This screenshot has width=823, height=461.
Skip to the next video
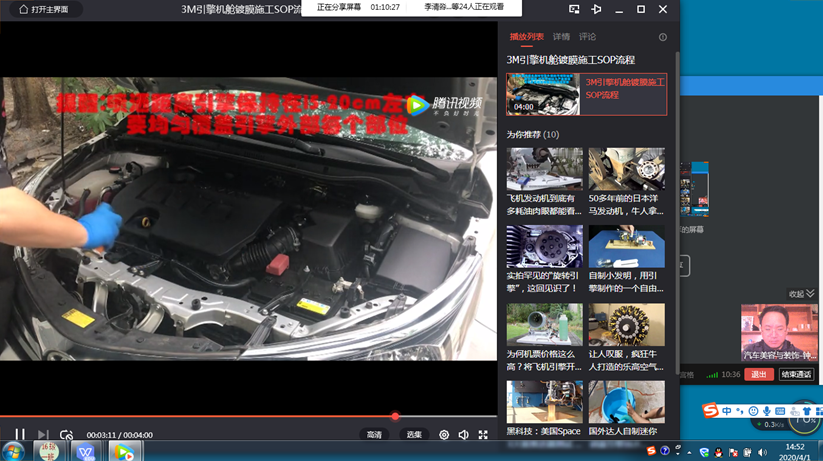(x=43, y=434)
